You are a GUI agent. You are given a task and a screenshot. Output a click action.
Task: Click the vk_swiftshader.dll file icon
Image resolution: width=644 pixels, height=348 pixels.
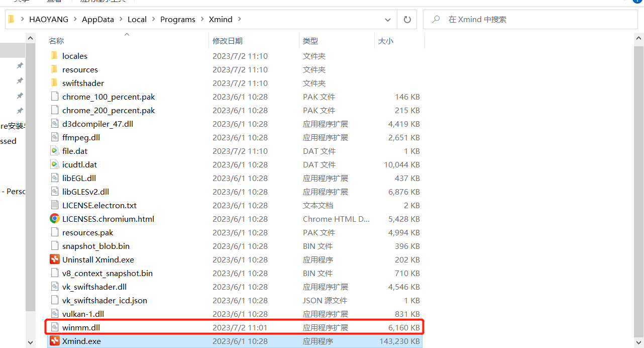pos(54,287)
